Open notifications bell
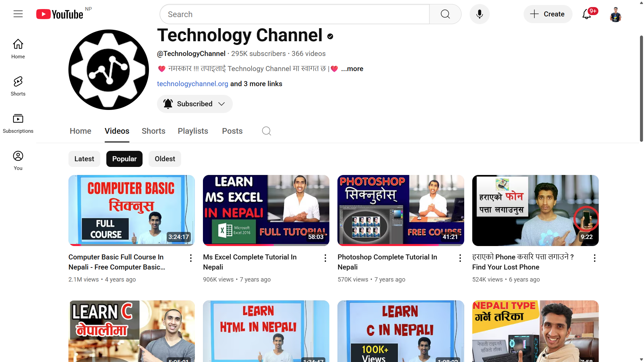Screen dimensions: 644x362 click(x=587, y=14)
